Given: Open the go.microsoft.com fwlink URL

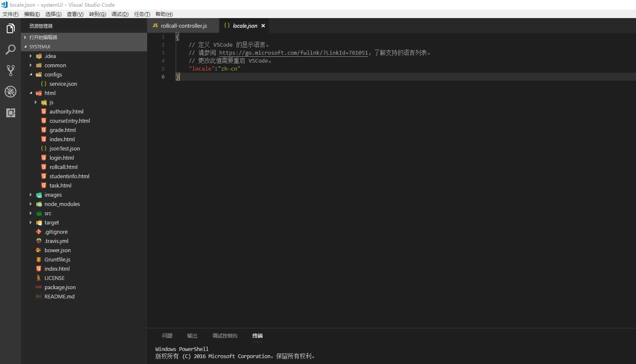Looking at the screenshot, I should point(293,53).
